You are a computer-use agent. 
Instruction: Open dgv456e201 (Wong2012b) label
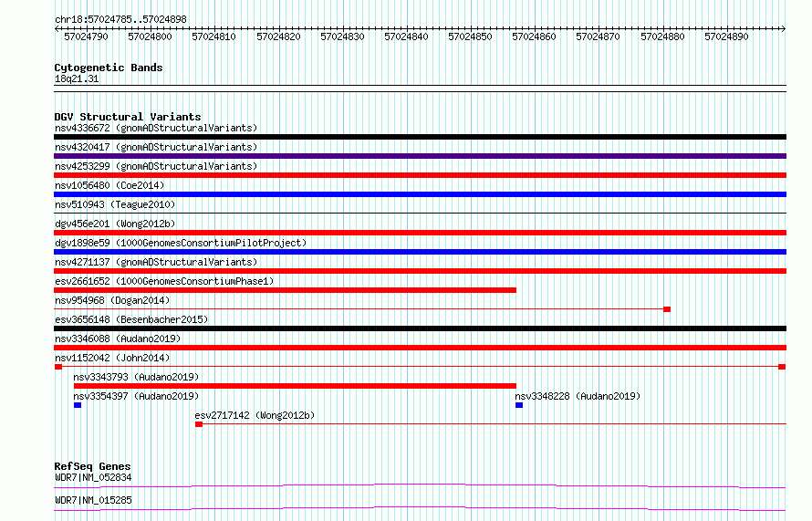click(x=115, y=224)
